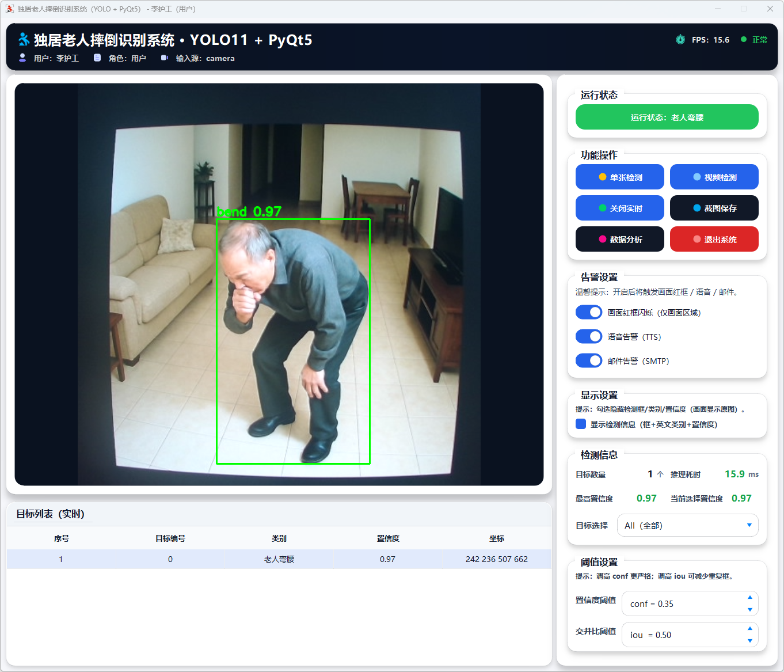The image size is (784, 672).
Task: Click the user avatar icon in header
Action: coord(22,58)
